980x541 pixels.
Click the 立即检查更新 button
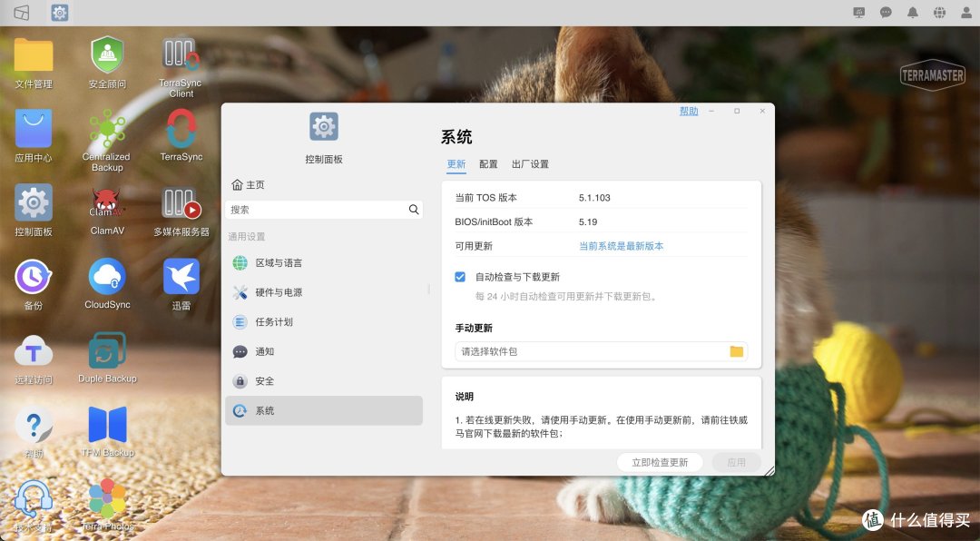tap(660, 462)
